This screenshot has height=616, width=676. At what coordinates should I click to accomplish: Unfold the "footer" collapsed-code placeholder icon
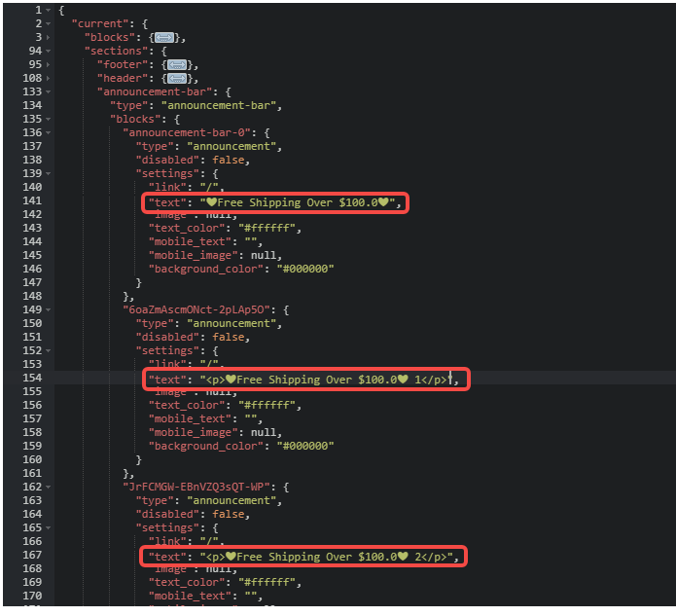(x=177, y=65)
